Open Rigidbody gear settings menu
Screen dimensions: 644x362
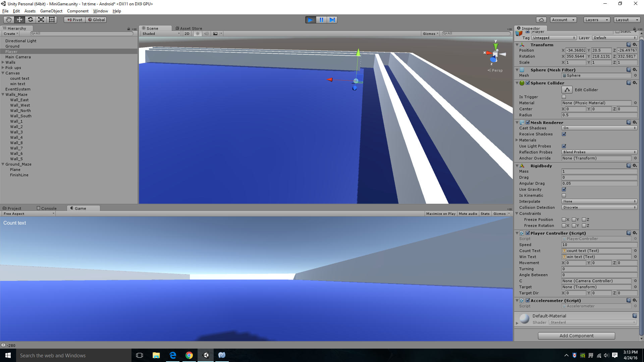point(635,166)
